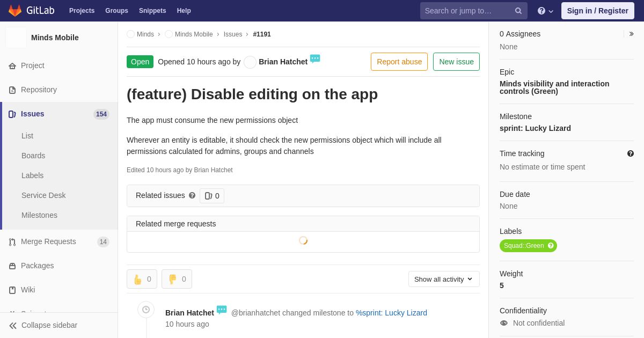Open the Wiki sidebar item
The height and width of the screenshot is (338, 644).
[x=28, y=290]
